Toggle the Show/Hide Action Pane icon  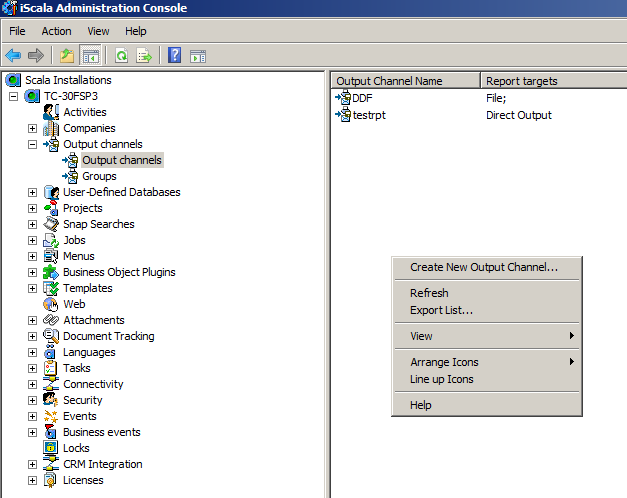198,56
